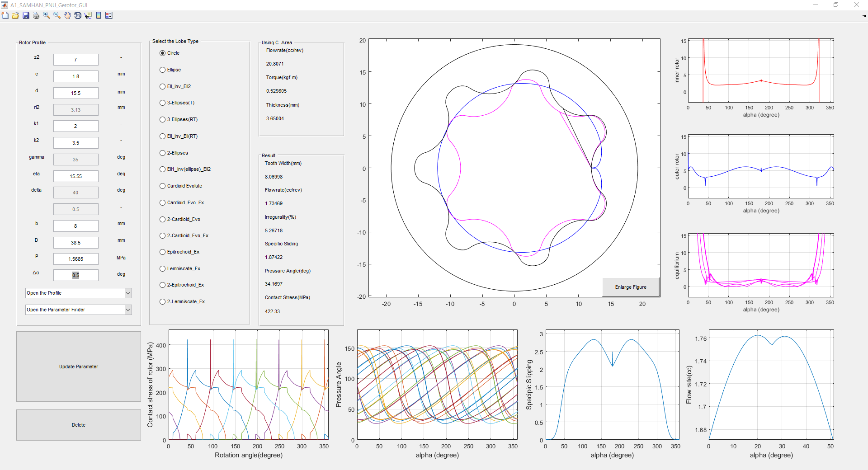868x470 pixels.
Task: Open the Parameter Finder dropdown list
Action: 128,310
